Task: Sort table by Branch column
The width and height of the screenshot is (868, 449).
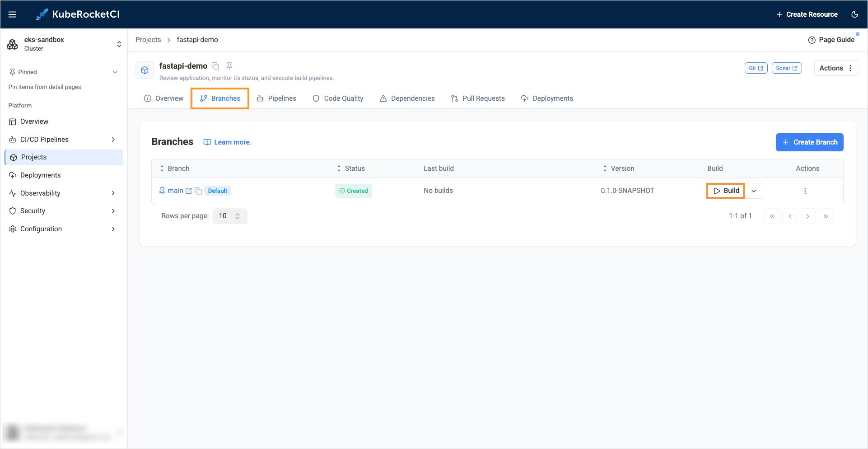Action: (x=174, y=168)
